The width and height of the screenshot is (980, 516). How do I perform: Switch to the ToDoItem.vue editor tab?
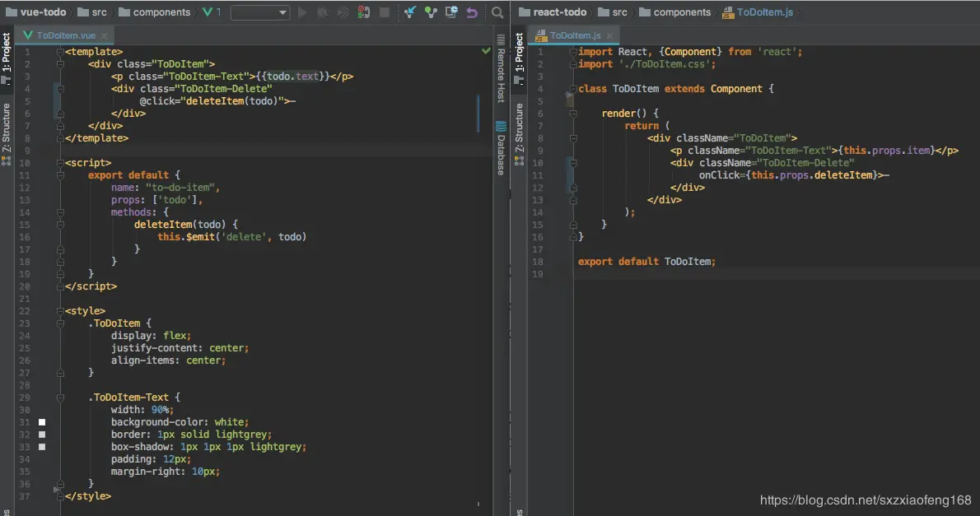click(x=66, y=35)
